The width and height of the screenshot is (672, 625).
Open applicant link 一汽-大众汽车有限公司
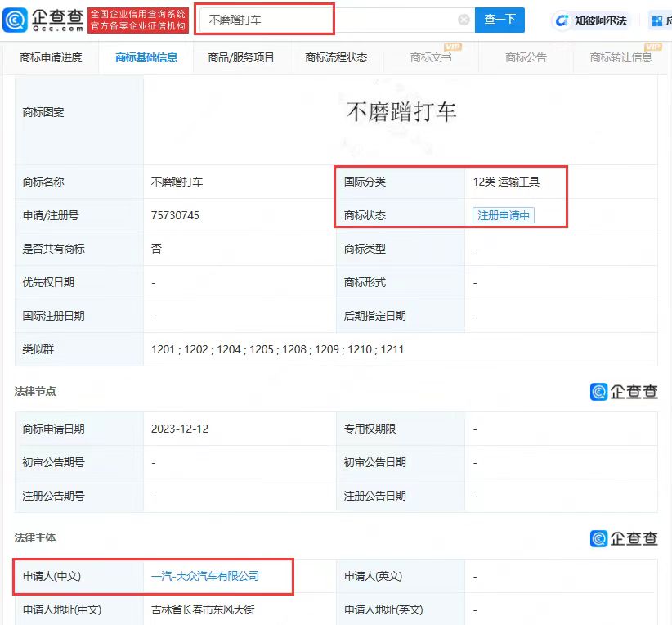click(x=205, y=576)
